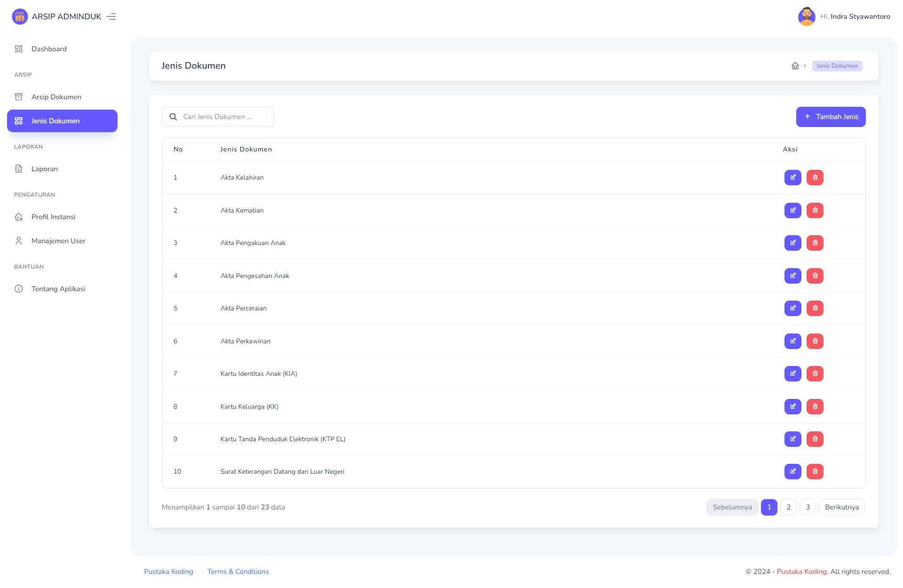Delete the Surat Keterangan Datang row
The height and width of the screenshot is (588, 903).
[x=815, y=471]
